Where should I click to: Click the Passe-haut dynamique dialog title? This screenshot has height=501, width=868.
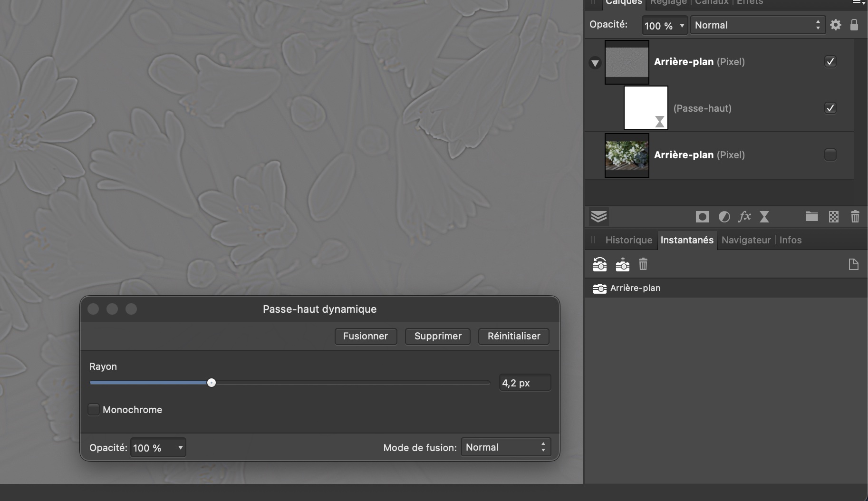(319, 309)
